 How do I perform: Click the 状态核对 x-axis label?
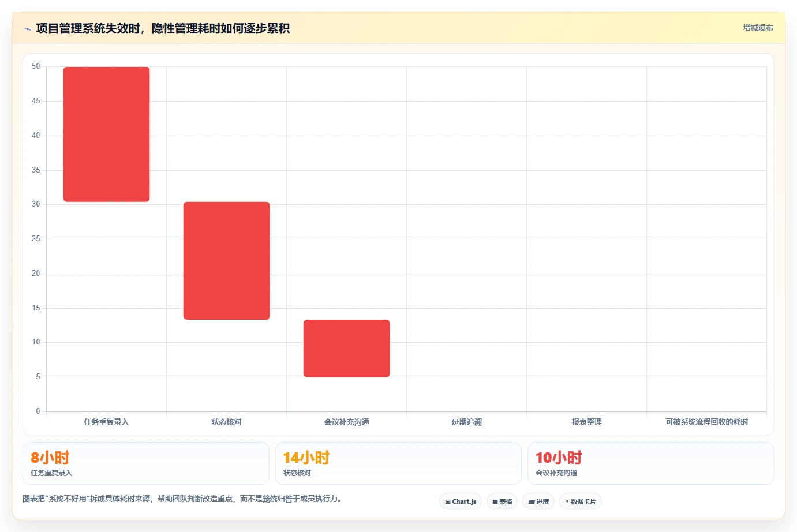[x=226, y=422]
